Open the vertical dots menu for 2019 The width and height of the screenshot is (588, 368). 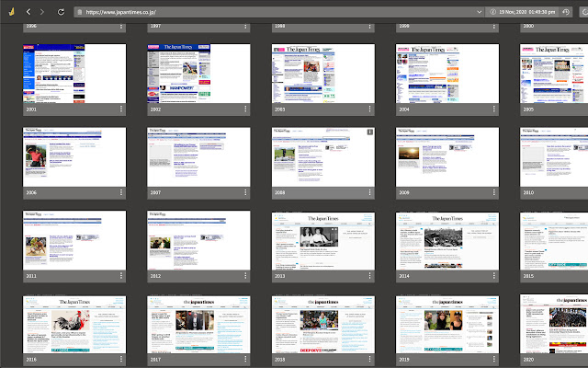pos(493,359)
